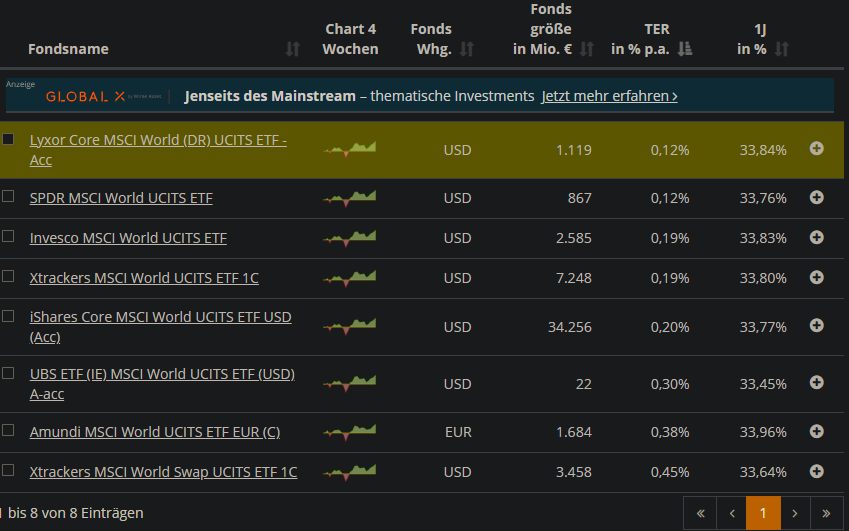Check the iShares Core MSCI World row

pos(8,316)
